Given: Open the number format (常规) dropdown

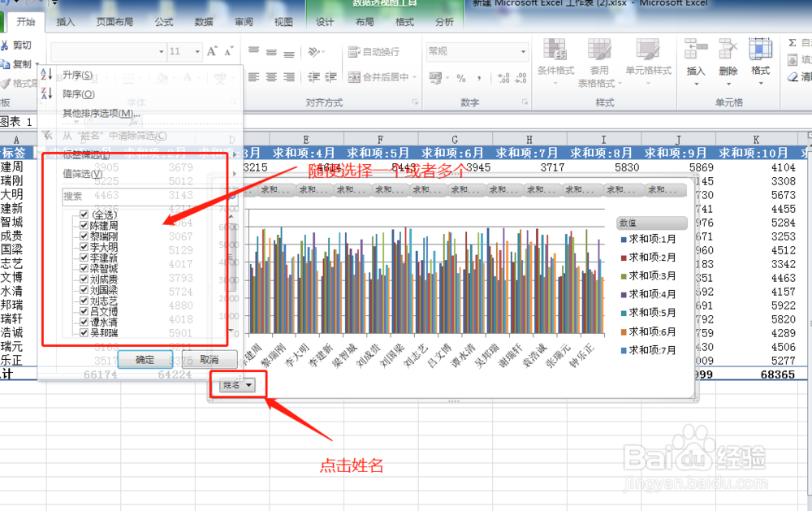Looking at the screenshot, I should pos(523,51).
